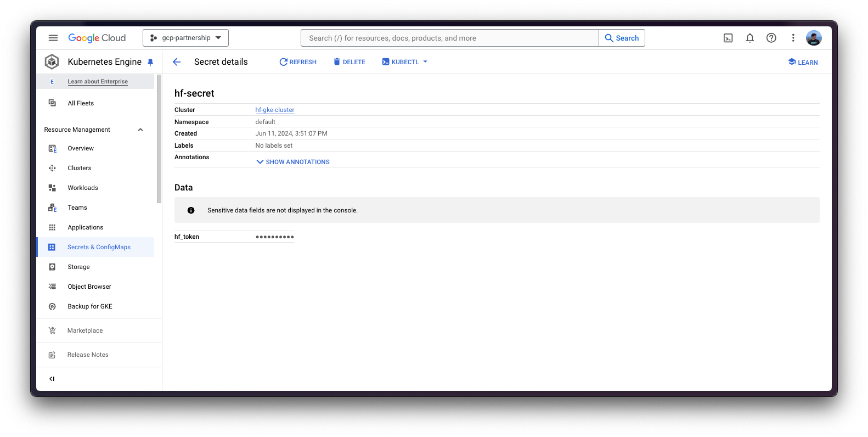Collapse the Resource Management section

[x=140, y=130]
